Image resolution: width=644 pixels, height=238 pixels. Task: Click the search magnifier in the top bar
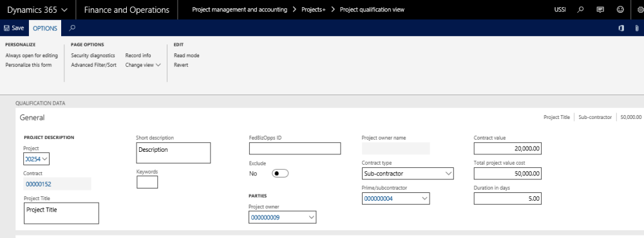coord(580,10)
